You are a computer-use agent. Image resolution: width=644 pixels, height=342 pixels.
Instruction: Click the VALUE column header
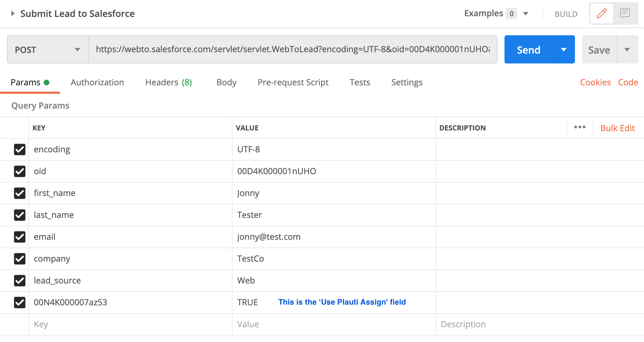(x=247, y=128)
